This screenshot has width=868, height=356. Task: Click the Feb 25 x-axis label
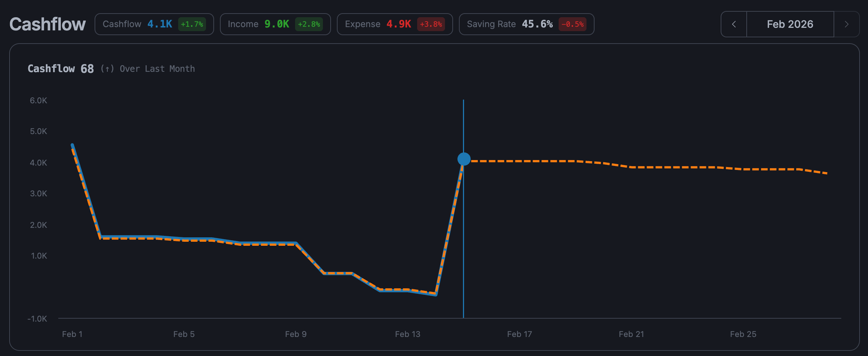click(743, 334)
